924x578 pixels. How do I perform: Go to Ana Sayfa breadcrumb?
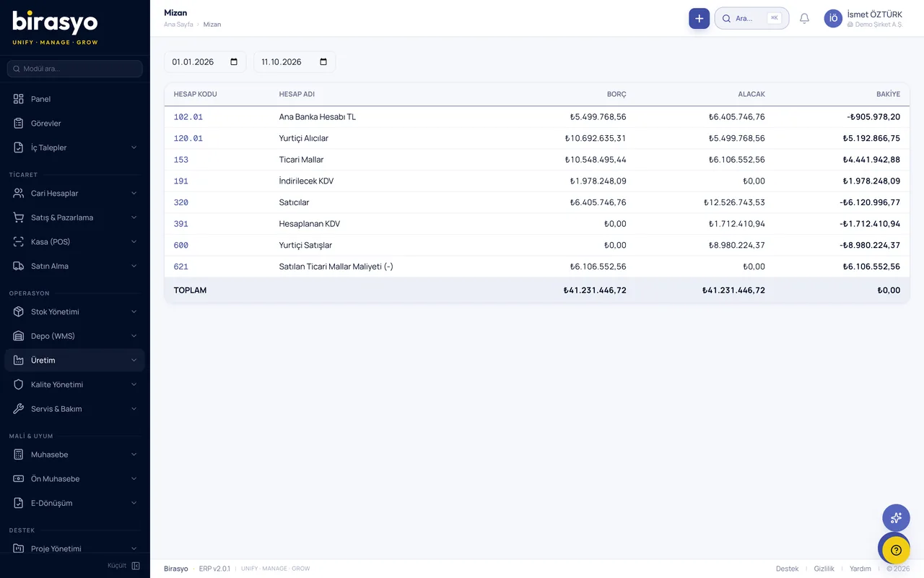[178, 25]
